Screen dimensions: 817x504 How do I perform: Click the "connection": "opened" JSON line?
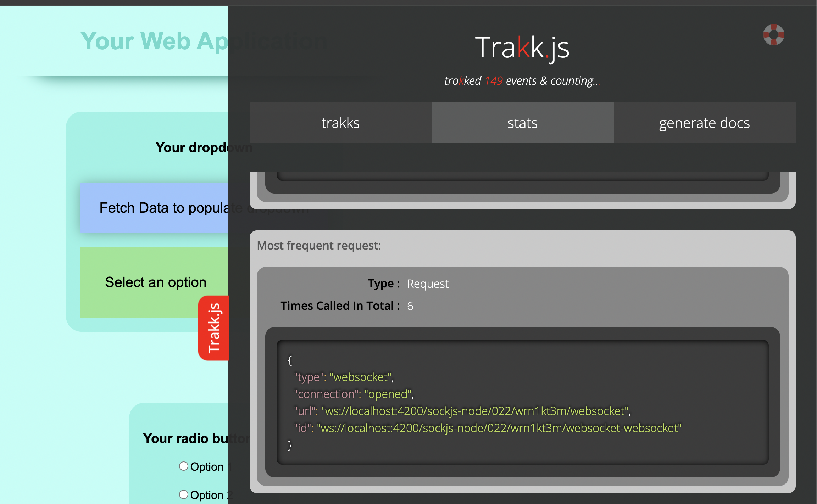pos(354,394)
